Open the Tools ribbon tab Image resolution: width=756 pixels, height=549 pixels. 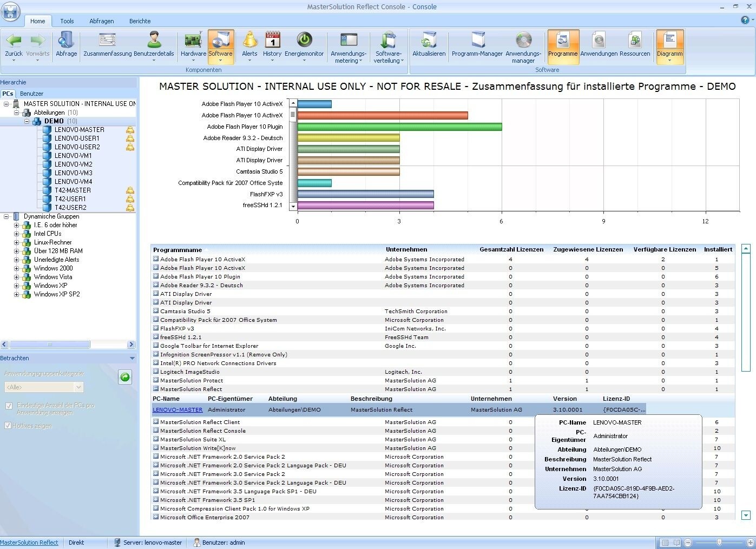(67, 21)
